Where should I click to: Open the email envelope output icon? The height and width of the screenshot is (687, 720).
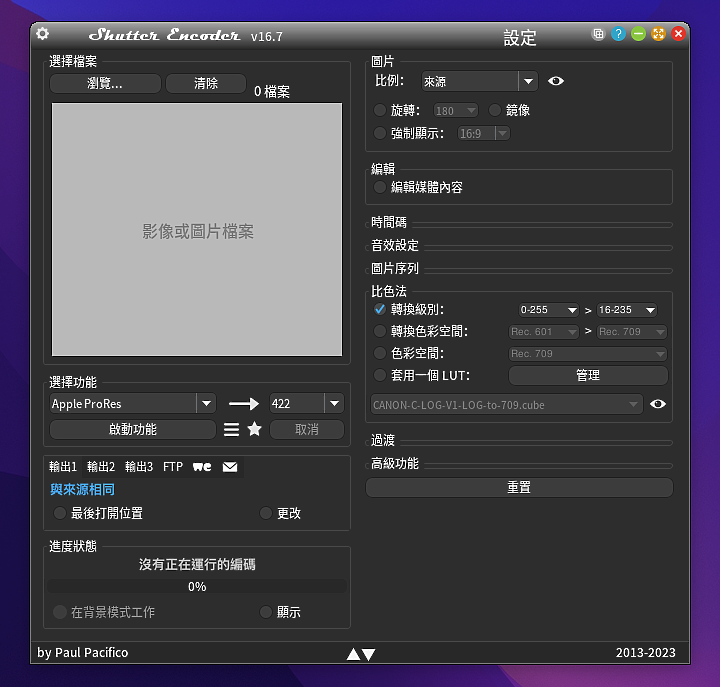[230, 467]
